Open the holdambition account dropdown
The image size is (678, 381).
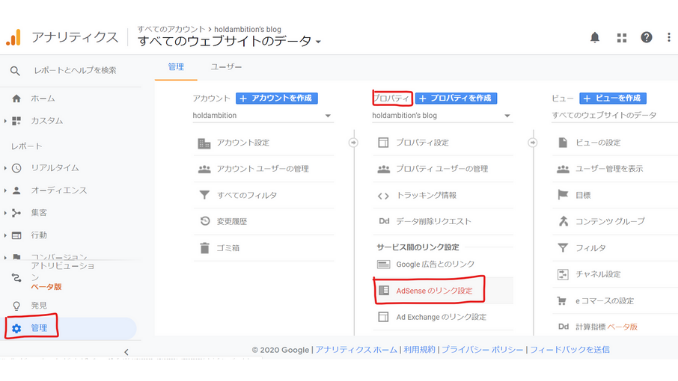(263, 115)
